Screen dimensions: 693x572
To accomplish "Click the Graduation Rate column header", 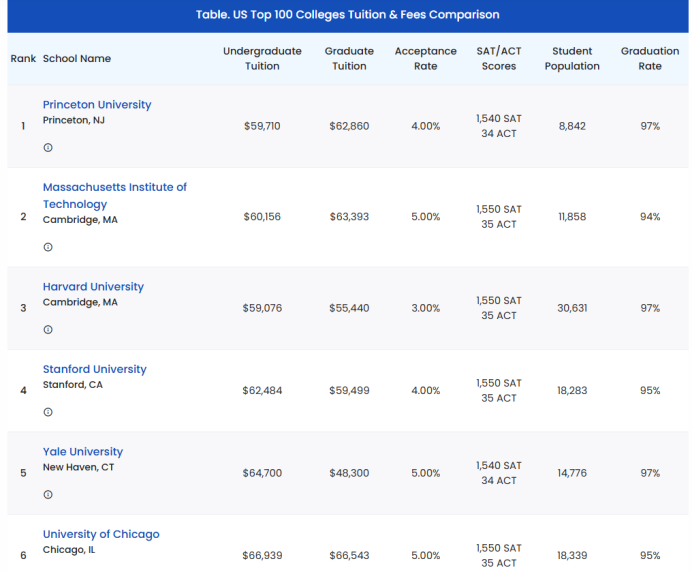I will pyautogui.click(x=650, y=58).
